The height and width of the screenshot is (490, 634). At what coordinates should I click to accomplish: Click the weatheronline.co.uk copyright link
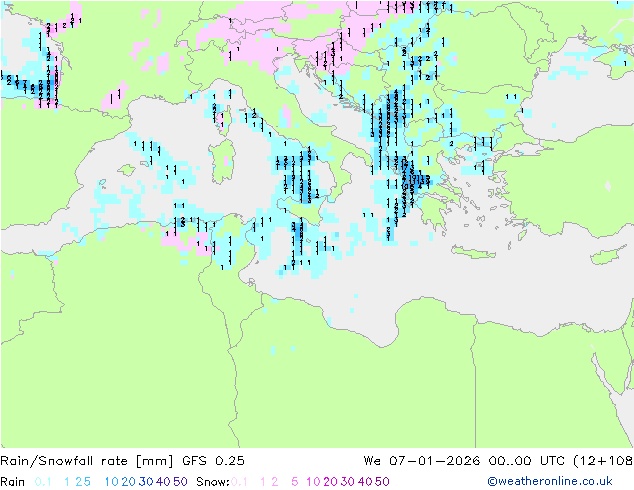550,481
